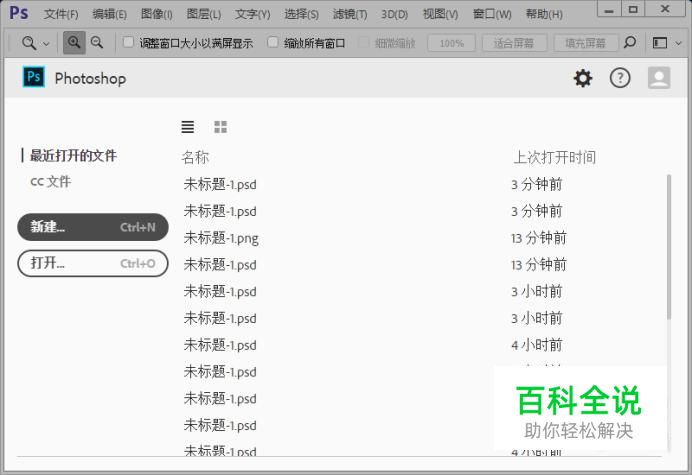This screenshot has width=692, height=475.
Task: Open 未标题-1.psd opened 4 小时前
Action: 220,345
